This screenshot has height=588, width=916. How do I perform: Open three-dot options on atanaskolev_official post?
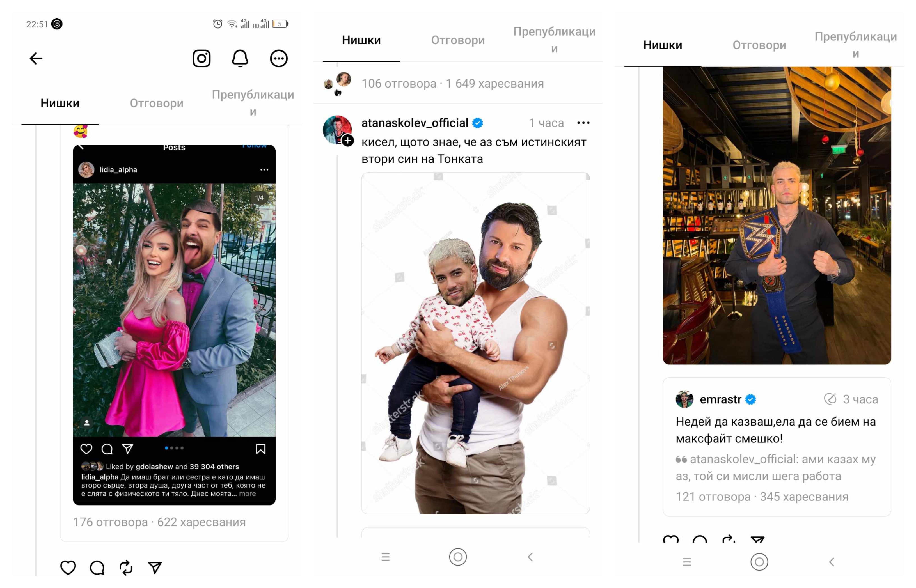click(x=583, y=123)
